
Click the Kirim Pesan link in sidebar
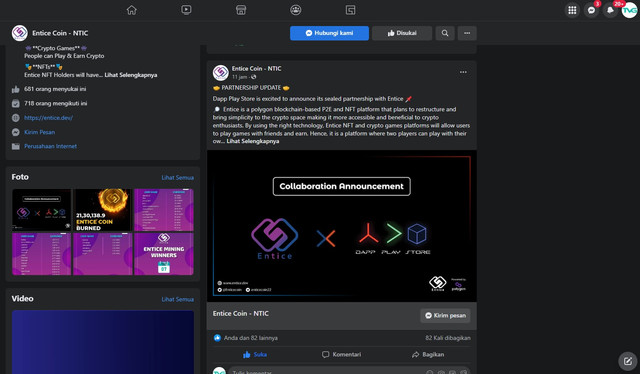click(x=39, y=132)
